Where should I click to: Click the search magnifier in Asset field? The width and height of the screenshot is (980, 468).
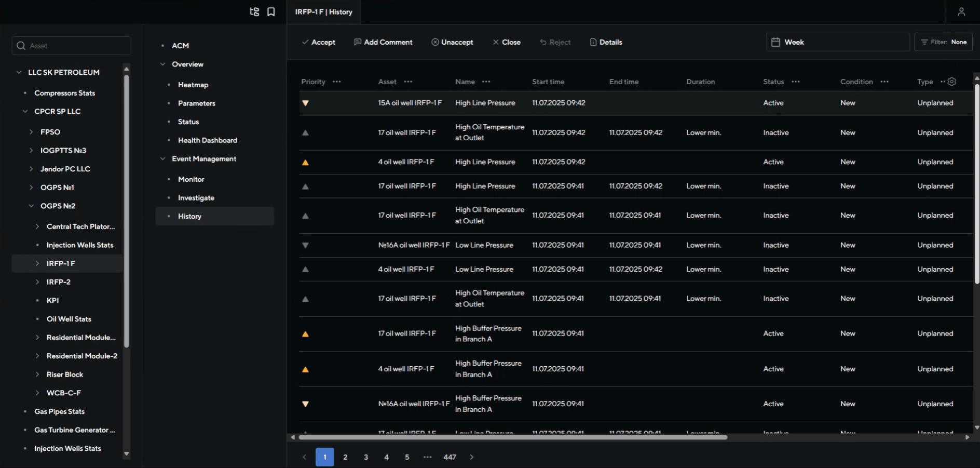(21, 46)
